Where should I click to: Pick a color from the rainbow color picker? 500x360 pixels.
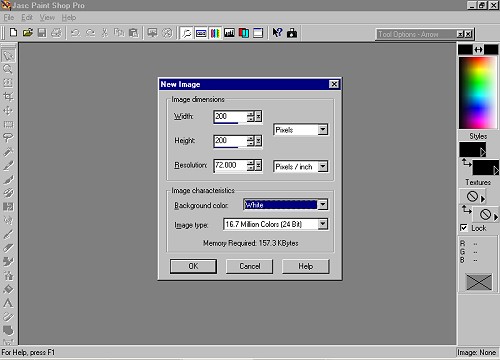[477, 93]
